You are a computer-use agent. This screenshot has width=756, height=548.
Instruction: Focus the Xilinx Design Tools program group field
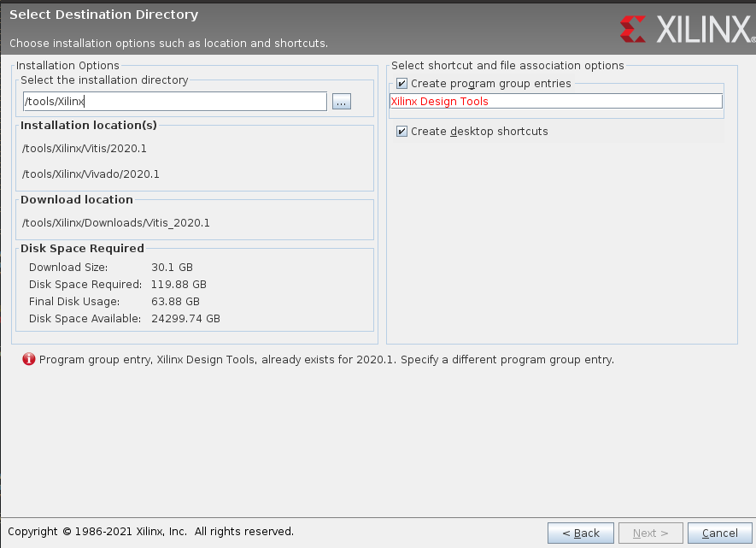[x=555, y=101]
